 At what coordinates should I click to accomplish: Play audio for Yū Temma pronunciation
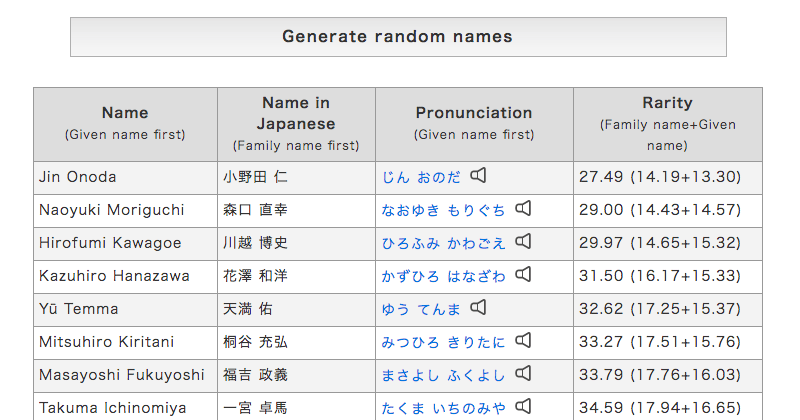478,308
